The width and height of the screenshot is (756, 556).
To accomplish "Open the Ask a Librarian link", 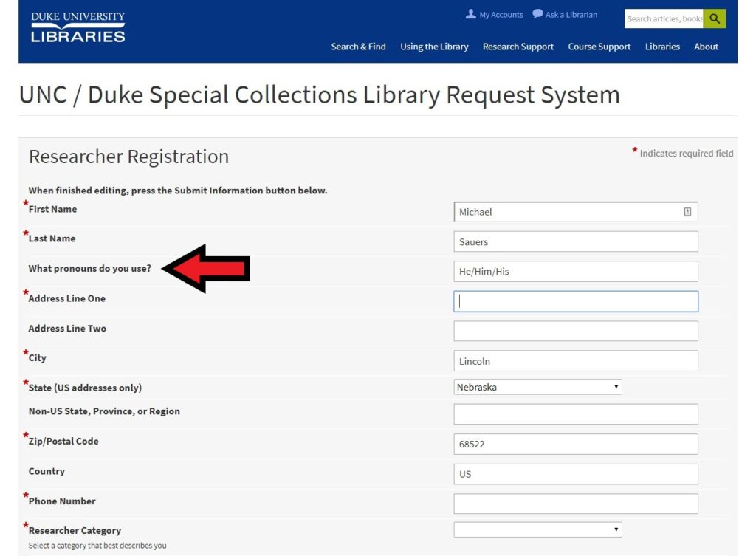I will (571, 15).
